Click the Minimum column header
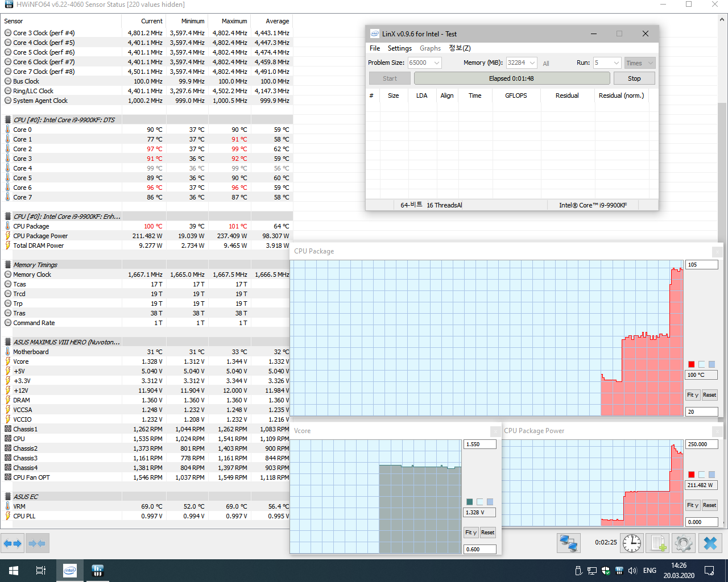Image resolution: width=728 pixels, height=582 pixels. click(x=187, y=21)
